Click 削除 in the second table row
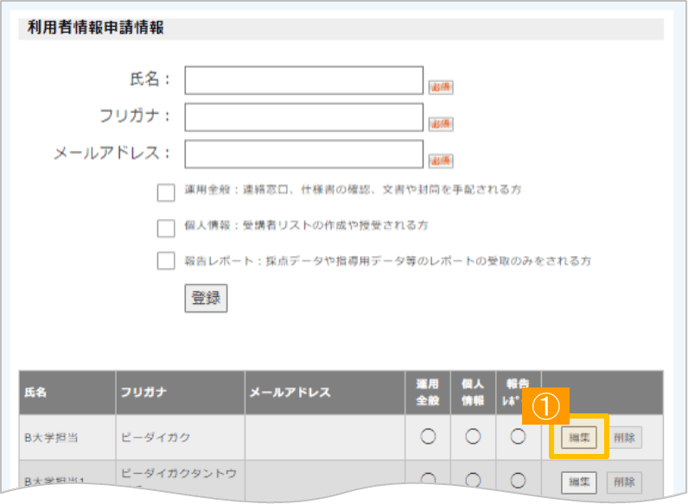The image size is (688, 504). (x=624, y=482)
